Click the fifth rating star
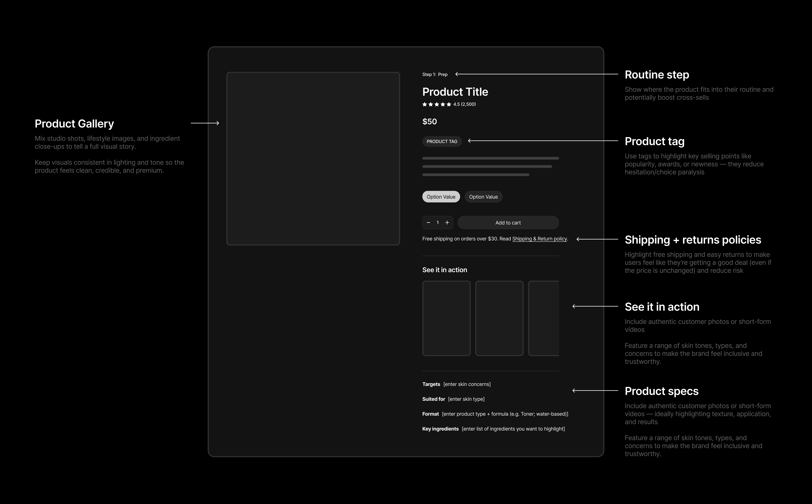This screenshot has width=812, height=504. [449, 104]
